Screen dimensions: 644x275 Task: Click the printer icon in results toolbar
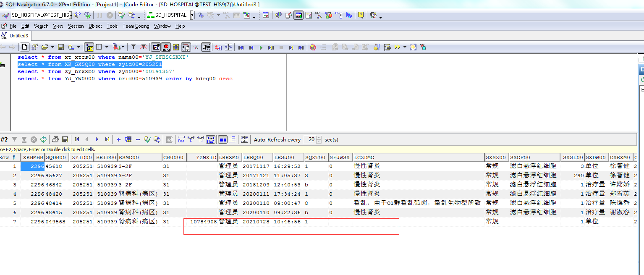[x=55, y=139]
